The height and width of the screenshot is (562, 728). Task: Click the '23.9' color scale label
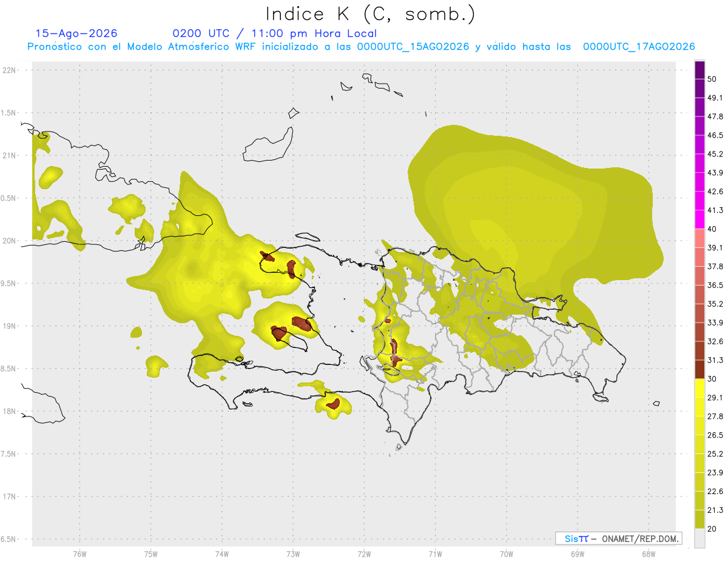coord(716,472)
